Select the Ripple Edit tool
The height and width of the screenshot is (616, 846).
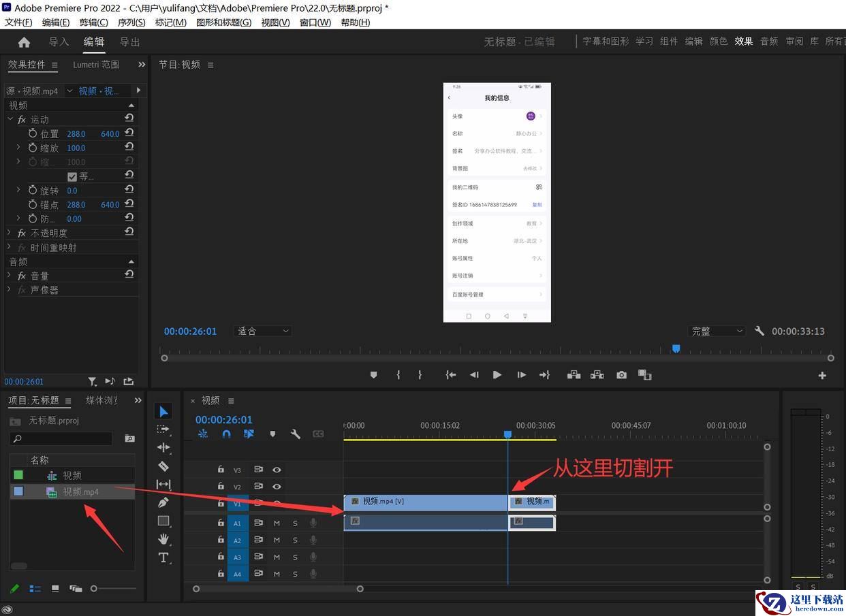tap(163, 447)
